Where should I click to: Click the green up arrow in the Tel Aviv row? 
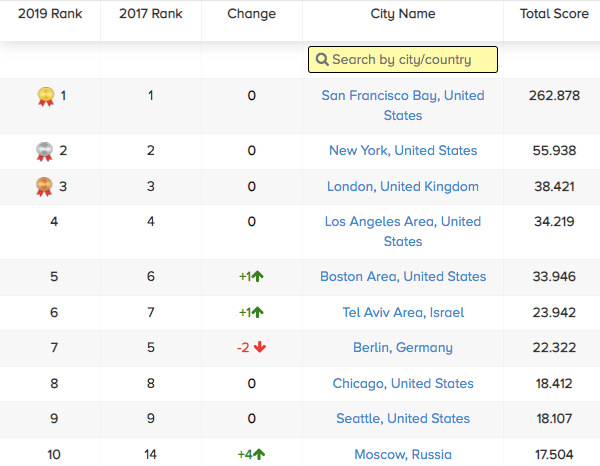point(257,313)
